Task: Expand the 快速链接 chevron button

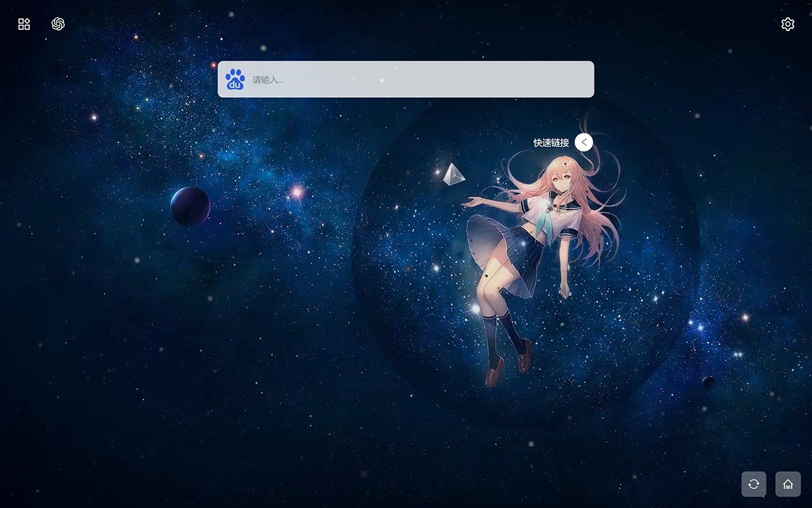Action: (584, 142)
